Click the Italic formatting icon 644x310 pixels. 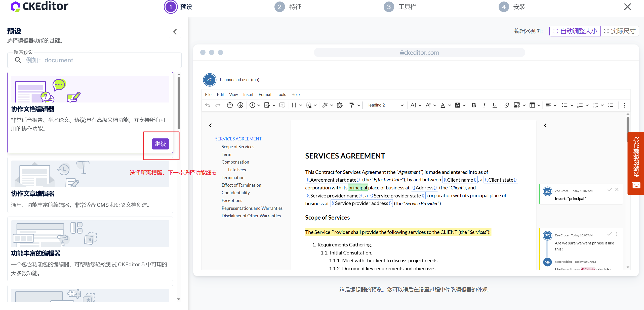coord(484,105)
